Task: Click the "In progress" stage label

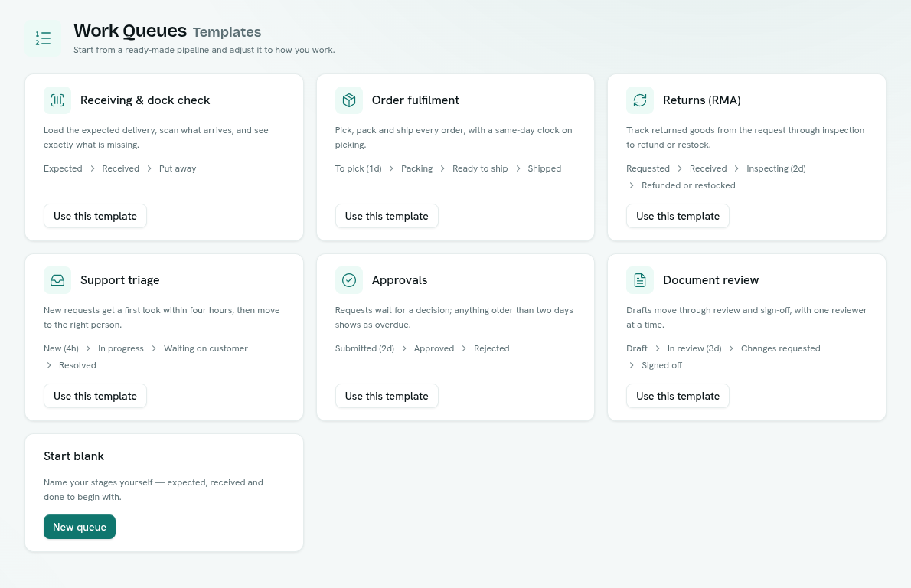Action: point(121,348)
